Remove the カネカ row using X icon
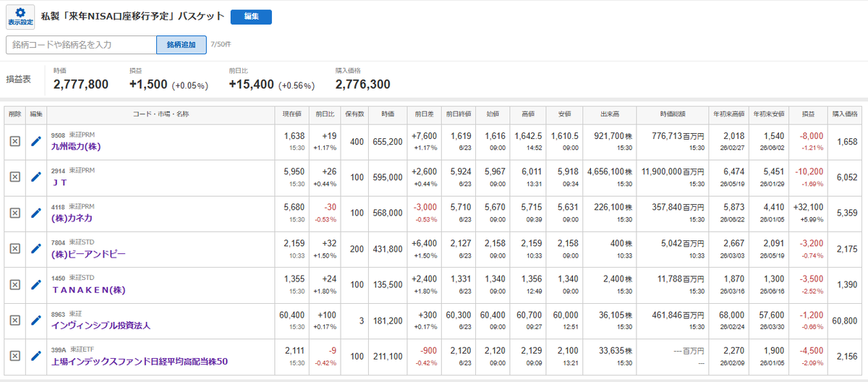 click(14, 213)
